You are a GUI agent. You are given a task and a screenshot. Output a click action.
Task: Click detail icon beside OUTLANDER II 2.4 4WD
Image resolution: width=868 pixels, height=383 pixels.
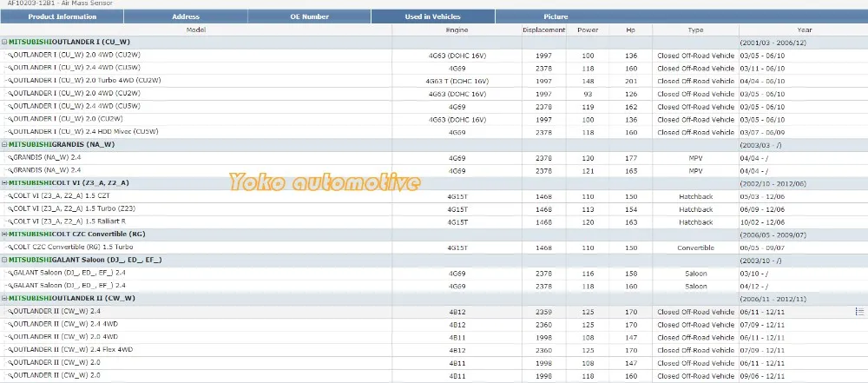pos(10,324)
